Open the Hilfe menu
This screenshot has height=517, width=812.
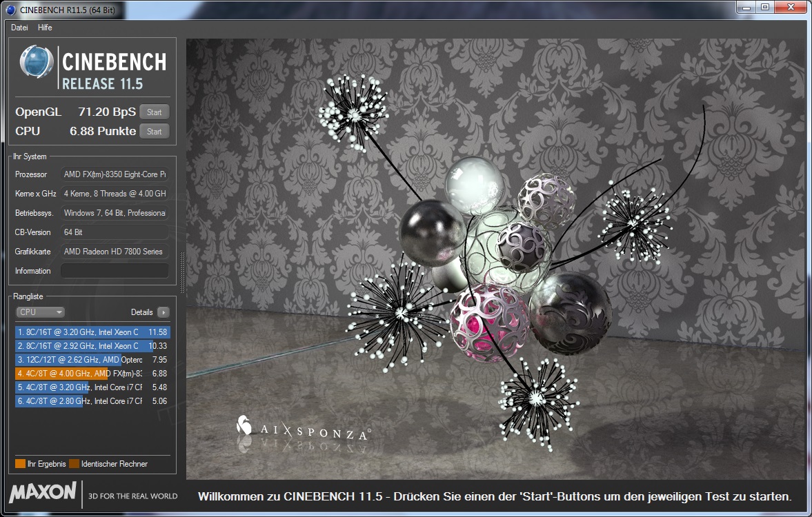[45, 28]
